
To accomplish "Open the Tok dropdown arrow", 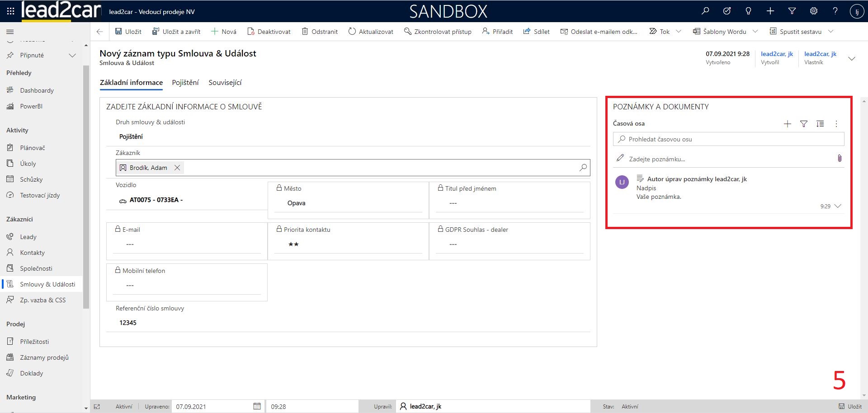I will [x=679, y=32].
